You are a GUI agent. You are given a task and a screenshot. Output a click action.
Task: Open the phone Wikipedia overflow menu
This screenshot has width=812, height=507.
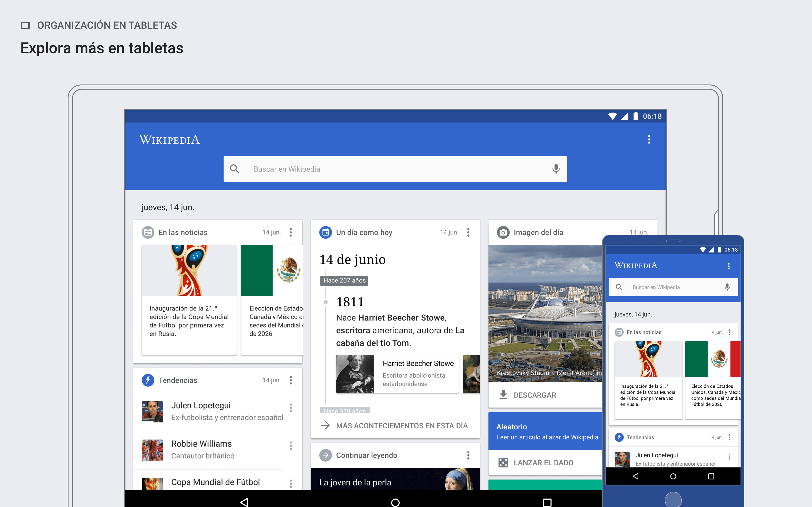(x=728, y=266)
